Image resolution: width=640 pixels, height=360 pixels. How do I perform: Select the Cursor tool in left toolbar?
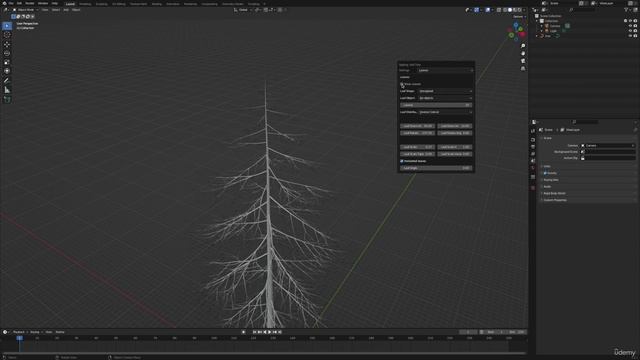pyautogui.click(x=7, y=35)
